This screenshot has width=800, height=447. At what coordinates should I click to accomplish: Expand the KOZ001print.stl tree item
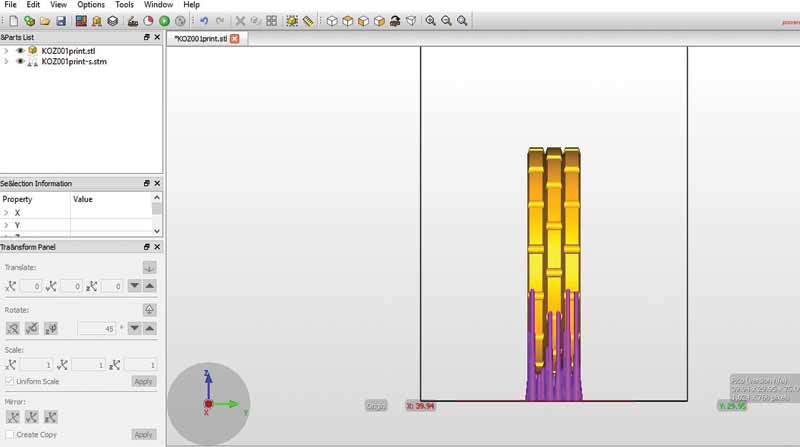(x=7, y=50)
